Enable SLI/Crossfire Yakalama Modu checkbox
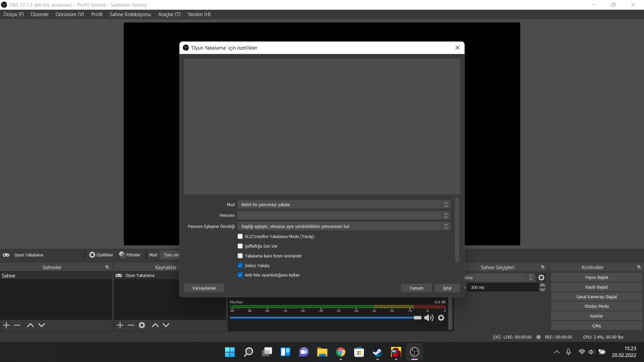Viewport: 644px width, 362px height. tap(240, 236)
